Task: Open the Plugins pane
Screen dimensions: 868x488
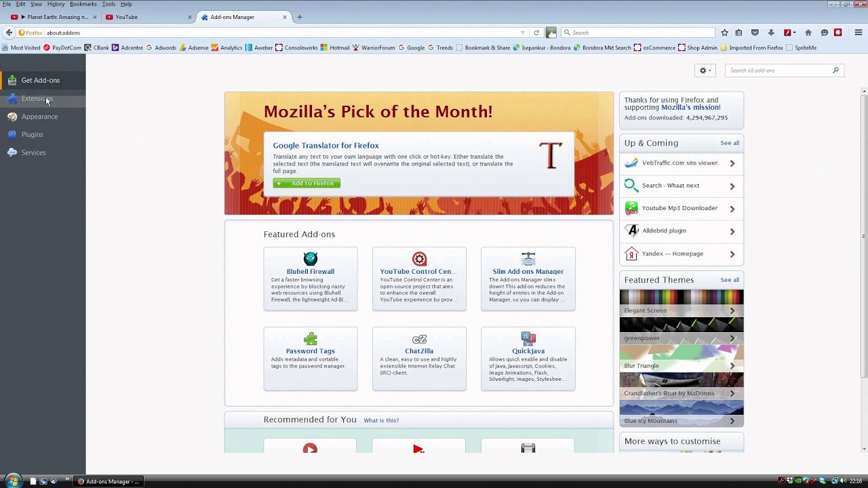Action: point(43,134)
